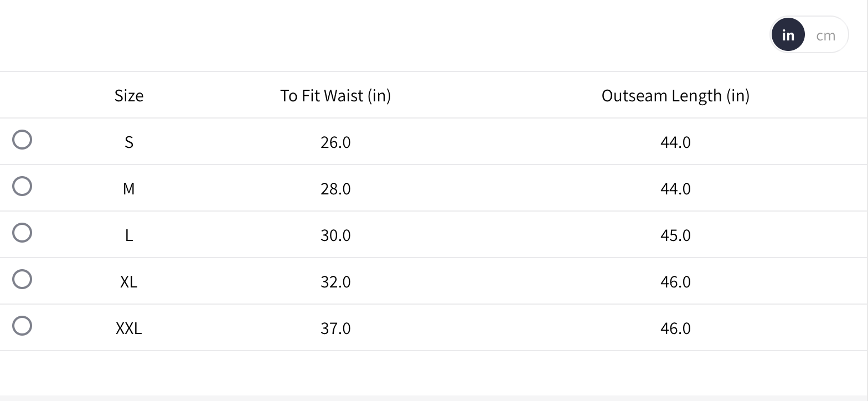Image resolution: width=868 pixels, height=401 pixels.
Task: Select the size M radio button
Action: [x=22, y=186]
